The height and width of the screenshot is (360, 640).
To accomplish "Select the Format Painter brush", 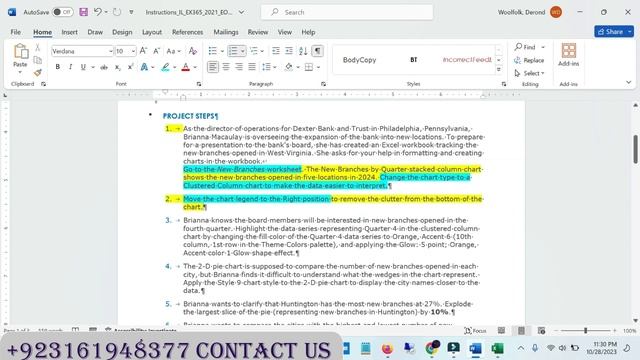I will pos(38,73).
